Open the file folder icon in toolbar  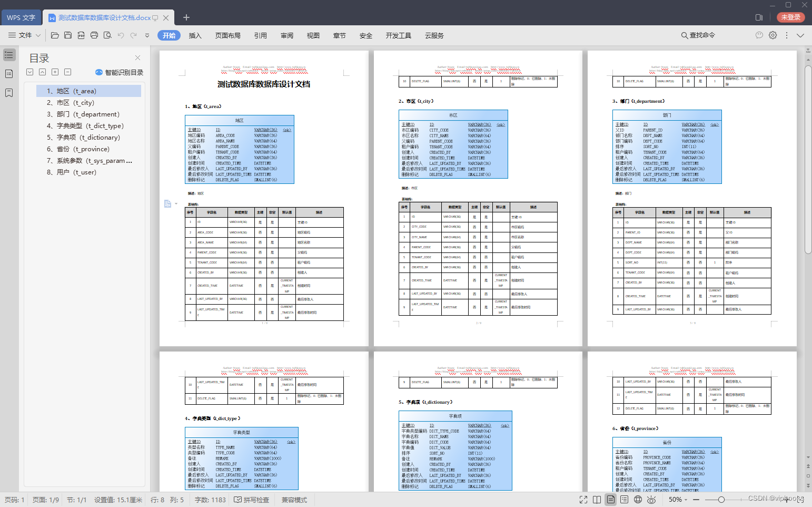click(55, 35)
